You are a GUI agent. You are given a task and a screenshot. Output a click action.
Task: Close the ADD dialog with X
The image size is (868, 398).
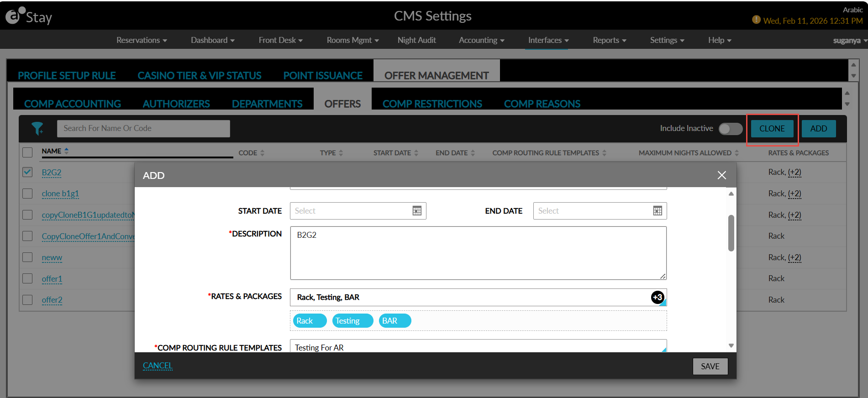(x=721, y=175)
